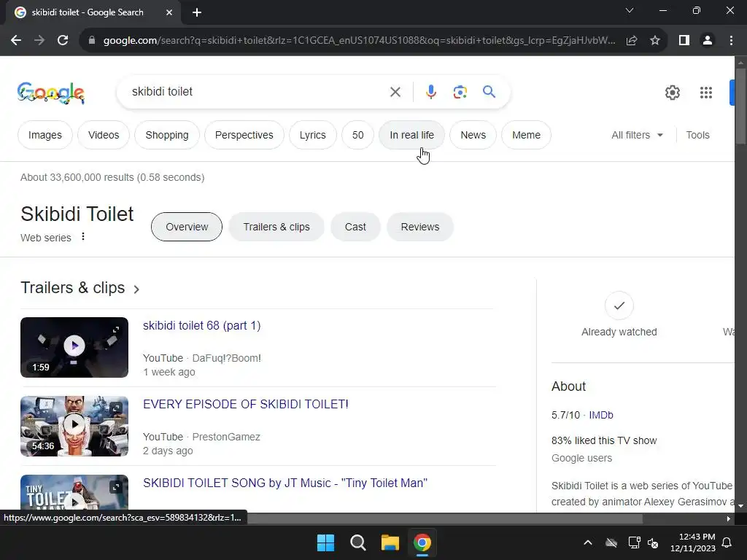Click the vertical page scrollbar
Viewport: 747px width, 560px height.
[x=740, y=106]
